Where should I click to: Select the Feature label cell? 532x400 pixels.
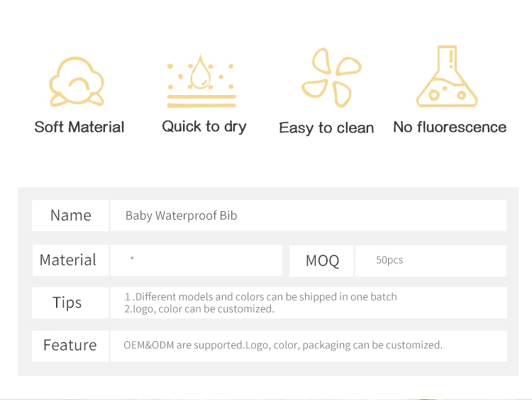click(x=70, y=345)
